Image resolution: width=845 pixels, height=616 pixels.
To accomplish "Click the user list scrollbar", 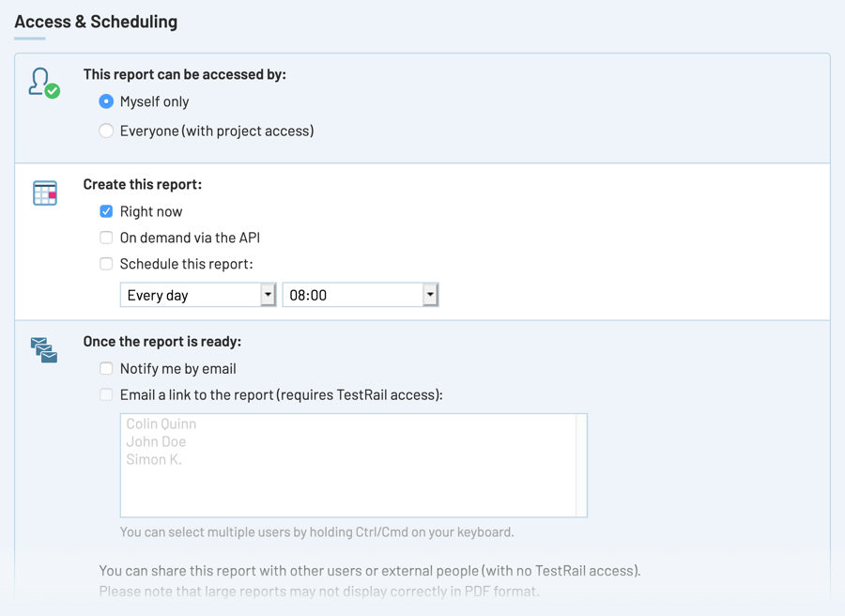I will pos(582,465).
